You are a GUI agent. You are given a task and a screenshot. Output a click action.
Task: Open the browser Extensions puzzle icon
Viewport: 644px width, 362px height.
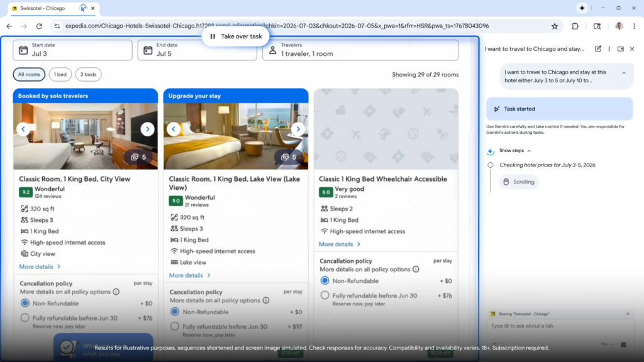coord(576,26)
